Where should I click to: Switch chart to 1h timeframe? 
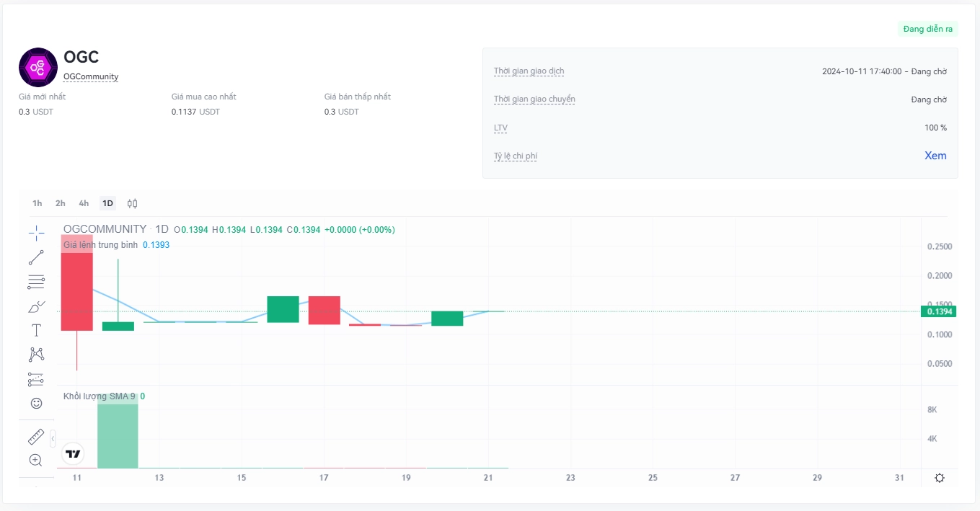click(x=37, y=203)
